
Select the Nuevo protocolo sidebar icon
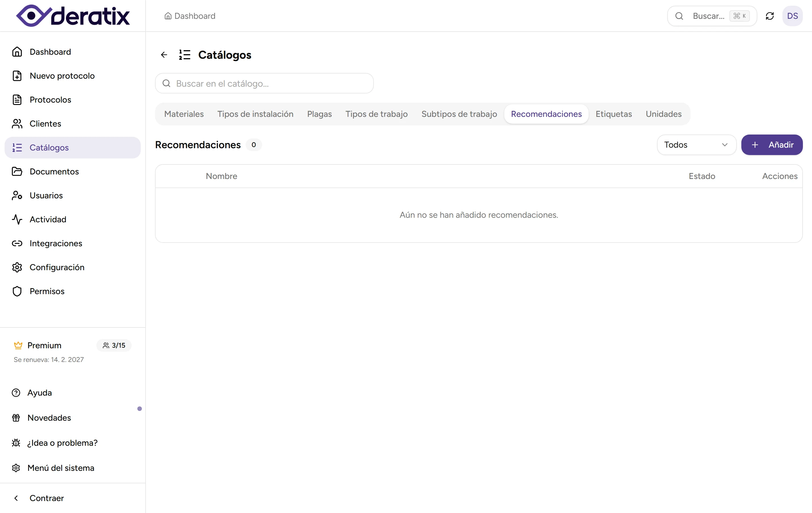(17, 76)
